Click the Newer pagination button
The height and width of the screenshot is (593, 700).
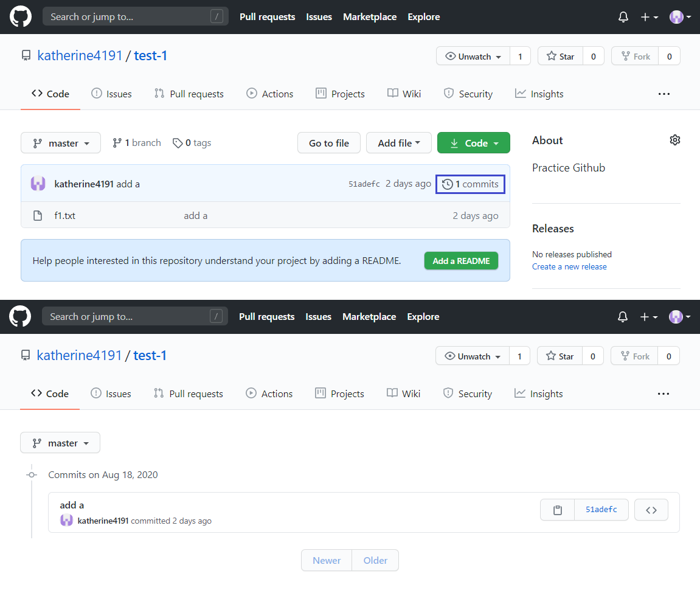point(327,560)
